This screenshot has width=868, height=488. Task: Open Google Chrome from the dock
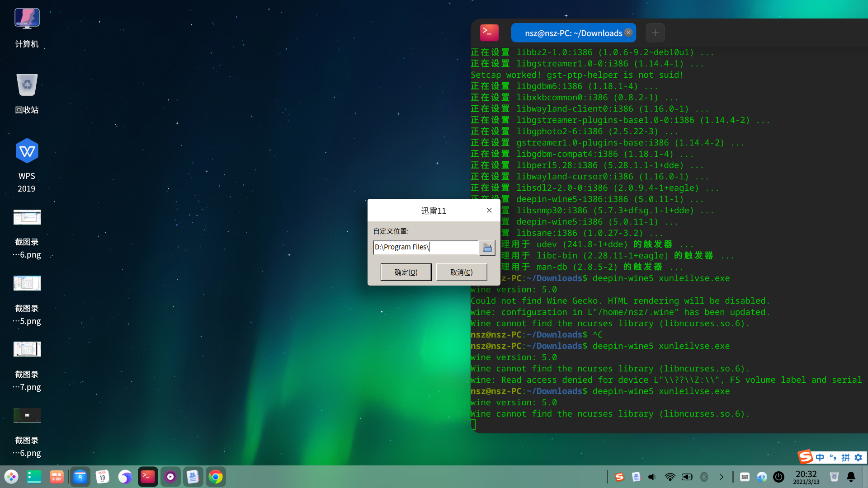coord(216,477)
